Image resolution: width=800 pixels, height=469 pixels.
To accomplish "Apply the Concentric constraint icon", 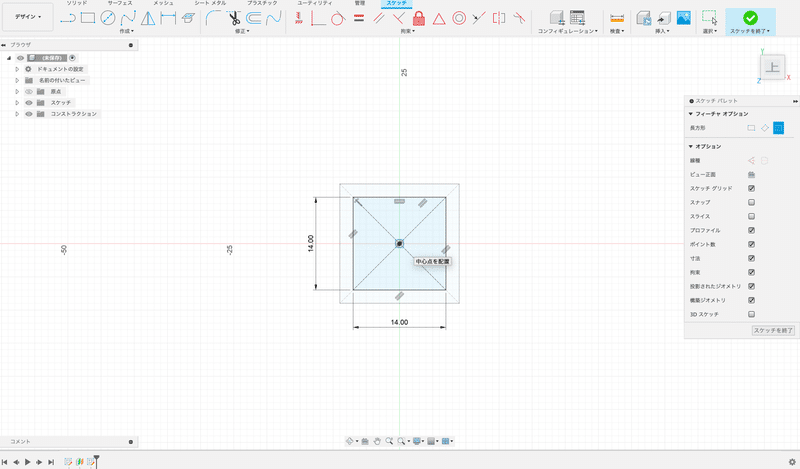I will tap(459, 19).
